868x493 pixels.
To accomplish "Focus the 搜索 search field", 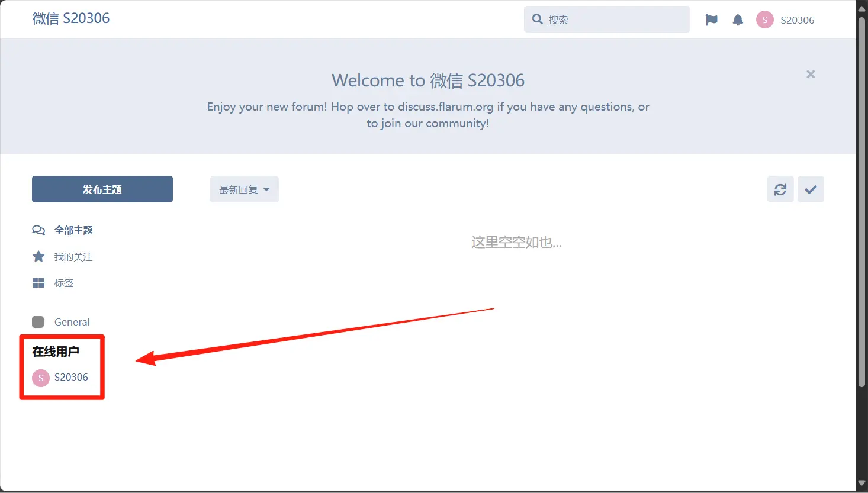I will coord(616,20).
